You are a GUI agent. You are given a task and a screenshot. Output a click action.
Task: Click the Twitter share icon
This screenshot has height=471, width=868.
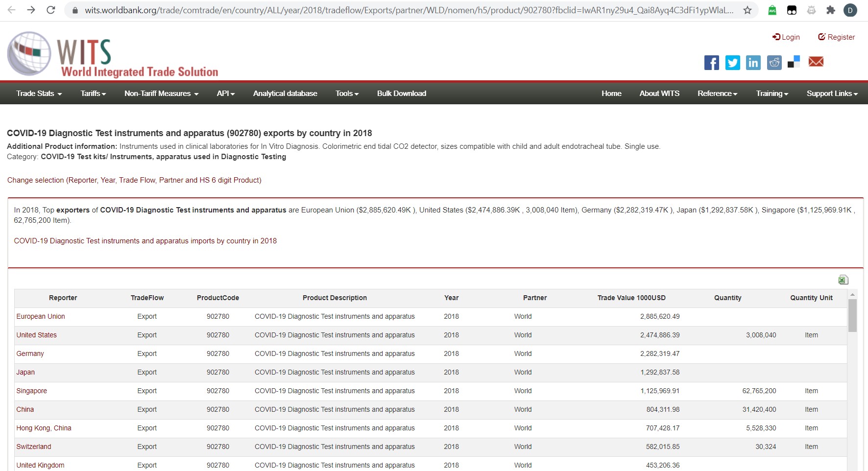click(732, 63)
